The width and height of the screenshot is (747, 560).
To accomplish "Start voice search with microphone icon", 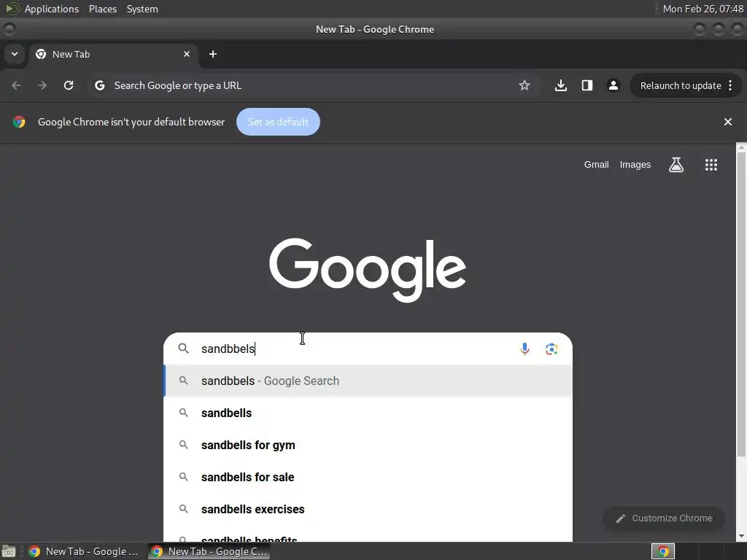I will click(x=525, y=349).
